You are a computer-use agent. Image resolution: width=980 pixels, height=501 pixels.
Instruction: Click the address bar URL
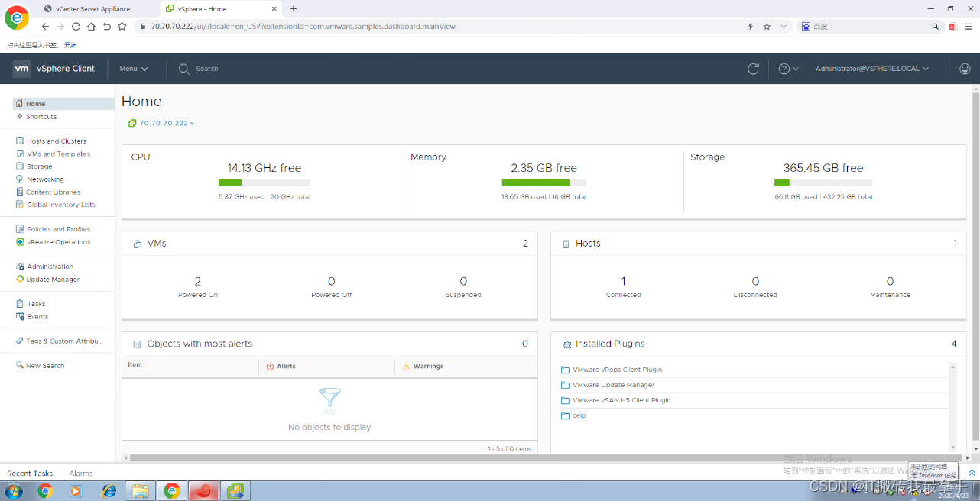pos(303,26)
